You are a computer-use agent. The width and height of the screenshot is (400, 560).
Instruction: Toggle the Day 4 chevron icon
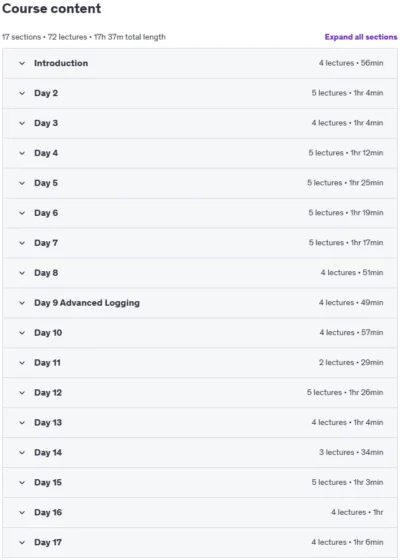pyautogui.click(x=22, y=153)
